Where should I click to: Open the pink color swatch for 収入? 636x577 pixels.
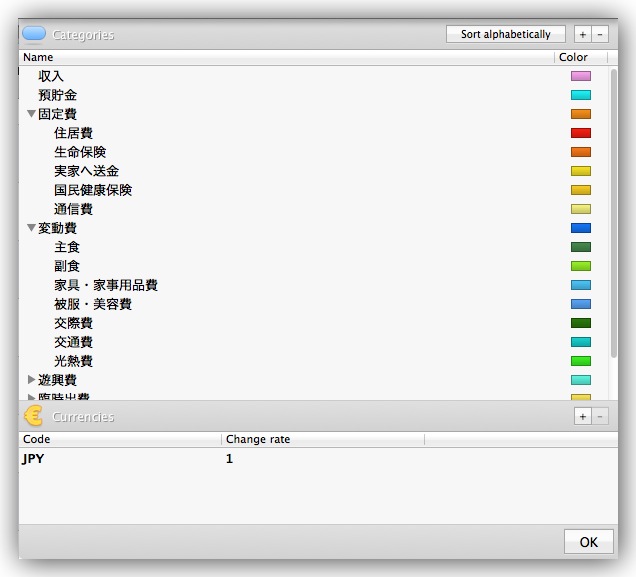(x=580, y=76)
